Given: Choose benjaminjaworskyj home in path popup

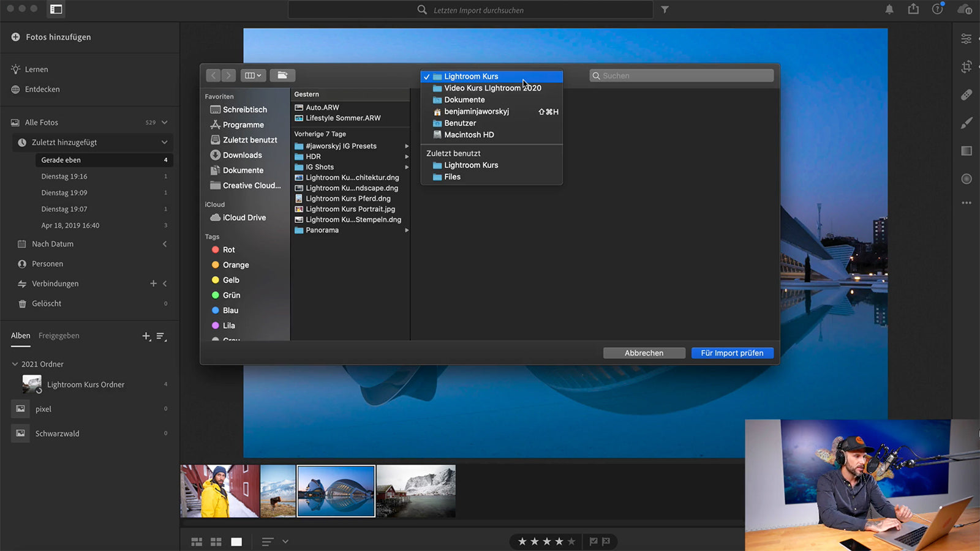Looking at the screenshot, I should tap(492, 111).
